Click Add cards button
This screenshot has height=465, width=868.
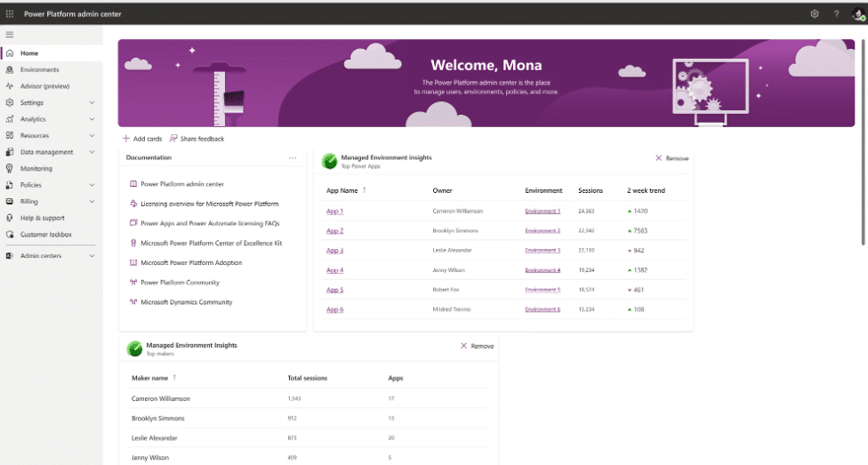click(x=142, y=139)
